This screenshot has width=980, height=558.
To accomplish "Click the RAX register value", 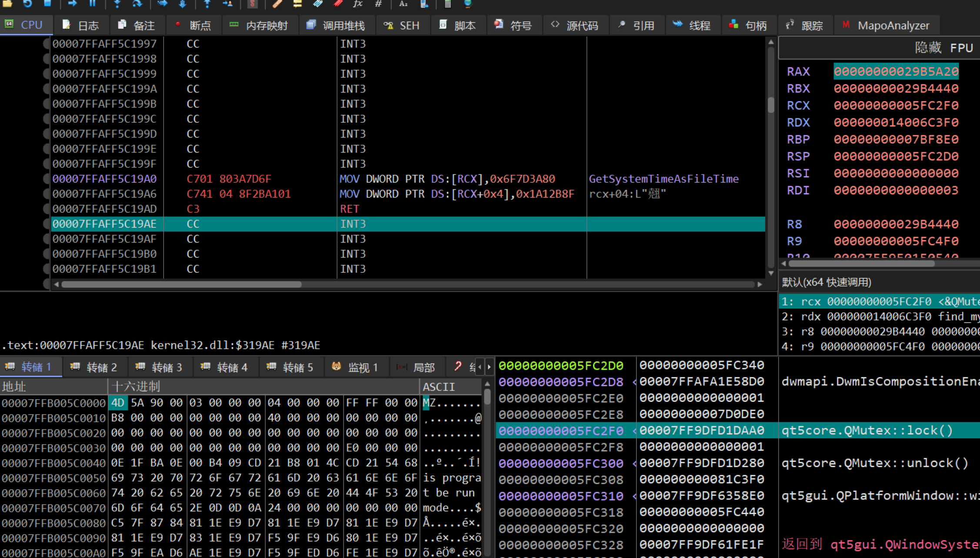I will point(896,71).
